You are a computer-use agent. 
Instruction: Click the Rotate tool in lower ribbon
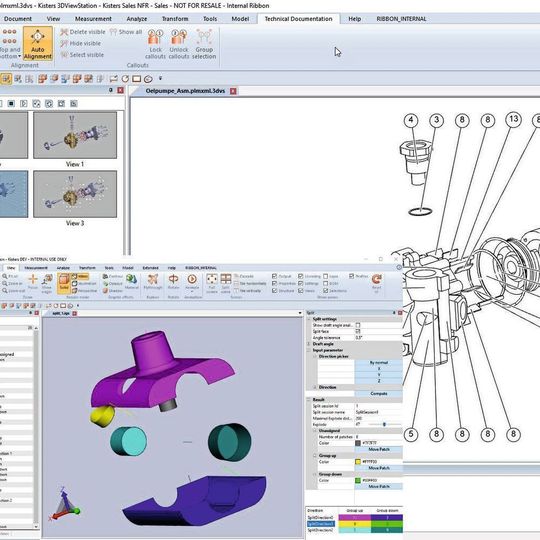pos(173,281)
